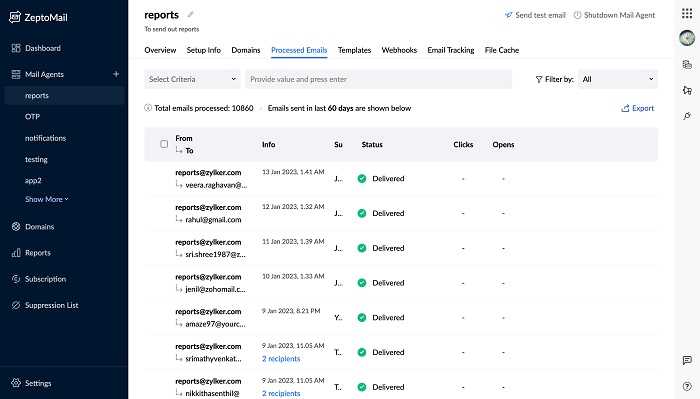Click Shutdown Mail Agent text button
Screen dimensions: 700x399
click(620, 15)
